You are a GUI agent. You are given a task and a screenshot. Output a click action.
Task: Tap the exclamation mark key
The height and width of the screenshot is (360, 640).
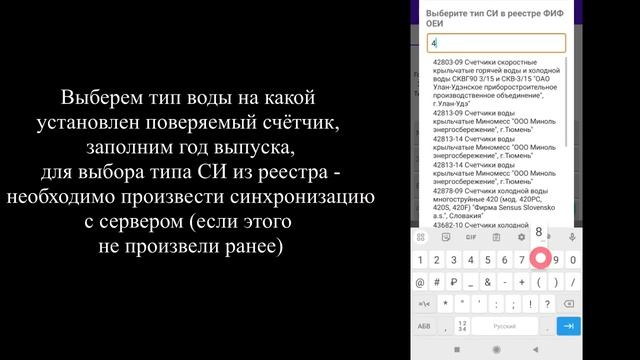[x=530, y=304]
